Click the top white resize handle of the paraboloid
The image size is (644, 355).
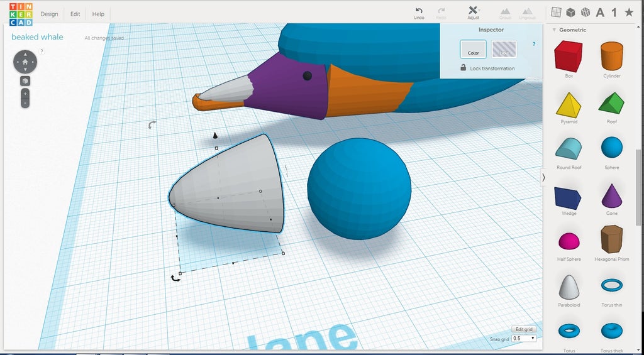click(x=216, y=148)
